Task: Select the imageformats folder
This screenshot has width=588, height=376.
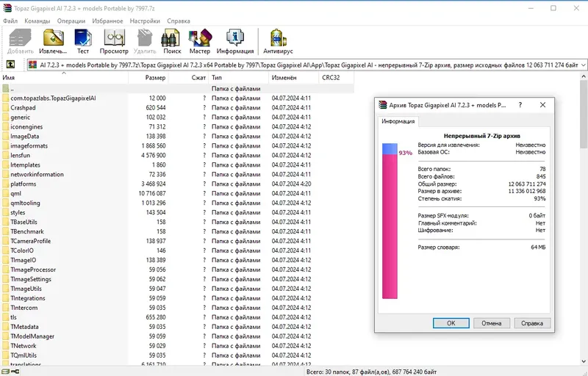Action: tap(29, 146)
